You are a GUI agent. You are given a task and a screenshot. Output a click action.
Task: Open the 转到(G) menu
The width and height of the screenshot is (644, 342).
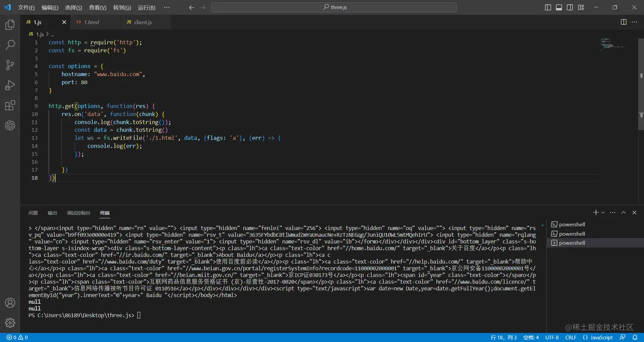coord(122,8)
